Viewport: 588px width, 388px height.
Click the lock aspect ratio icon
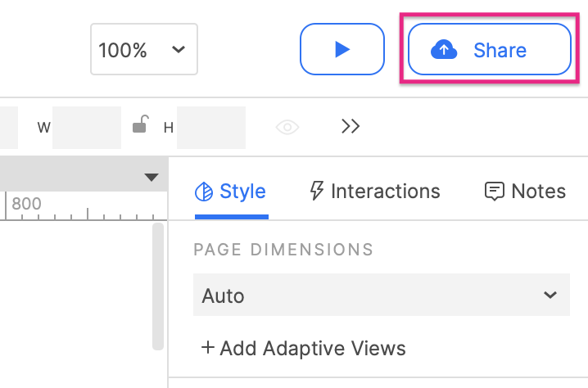click(x=141, y=126)
